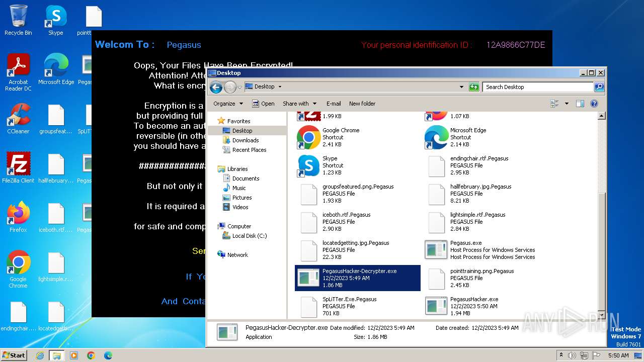Click the Pegasus ransom ID 12A9866C77DE text
The image size is (644, 362).
click(x=516, y=45)
